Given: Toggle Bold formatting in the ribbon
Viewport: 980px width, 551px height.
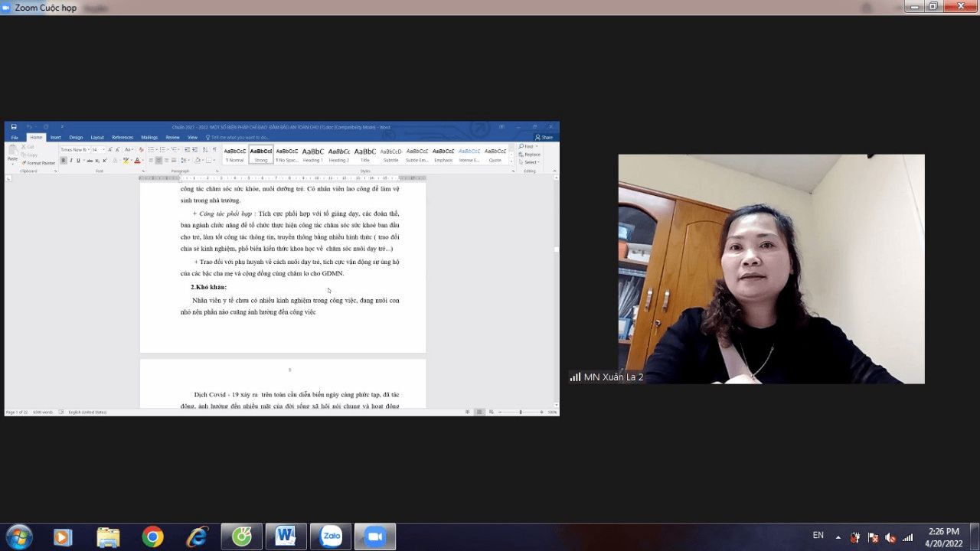Looking at the screenshot, I should 64,161.
